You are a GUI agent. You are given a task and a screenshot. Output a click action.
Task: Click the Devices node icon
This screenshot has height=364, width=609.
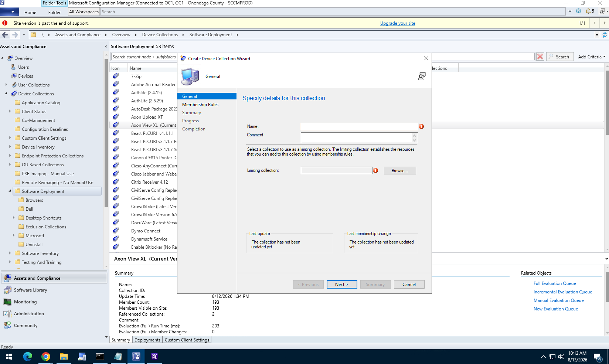tap(14, 76)
